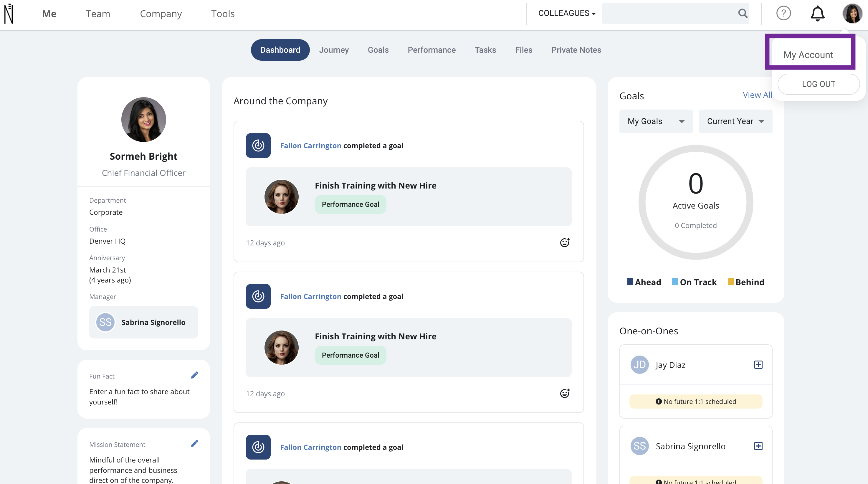Edit the Mission Statement with pencil icon

pyautogui.click(x=194, y=444)
